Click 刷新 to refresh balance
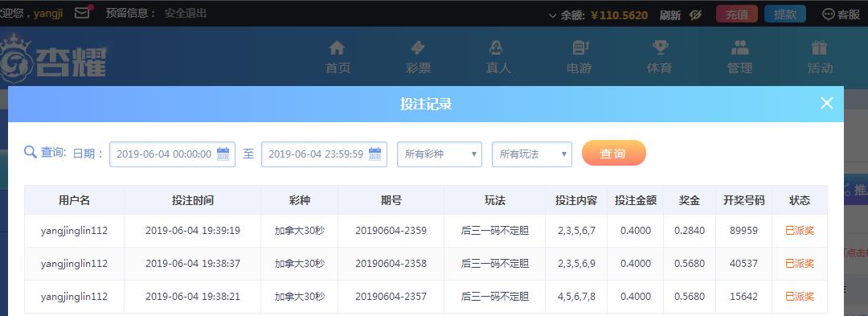This screenshot has width=868, height=316. [669, 15]
